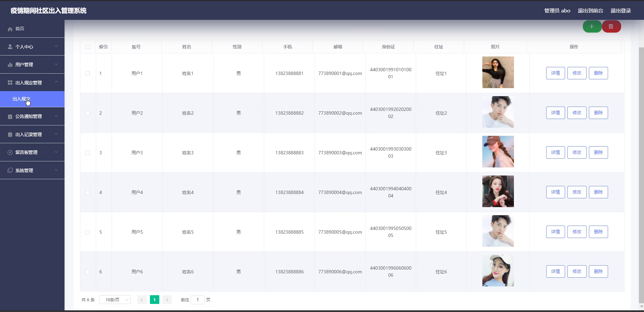Click 修改 button for 用户2

tap(577, 113)
